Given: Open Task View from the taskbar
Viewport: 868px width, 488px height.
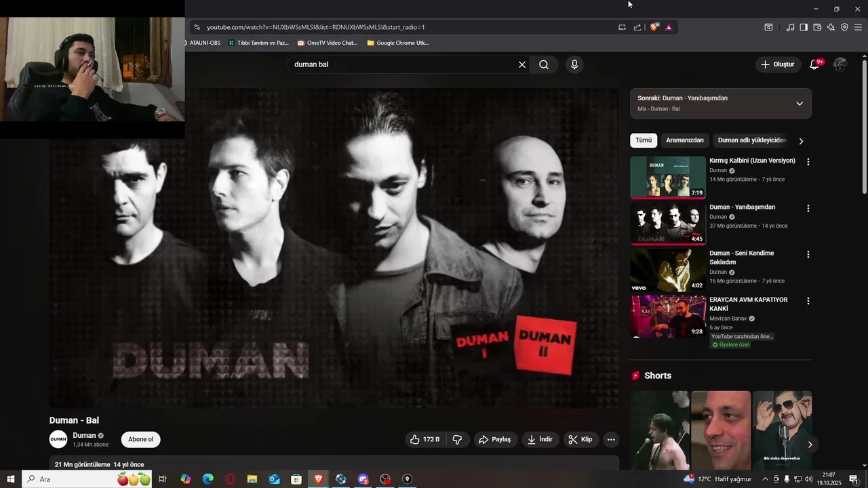Looking at the screenshot, I should 163,479.
